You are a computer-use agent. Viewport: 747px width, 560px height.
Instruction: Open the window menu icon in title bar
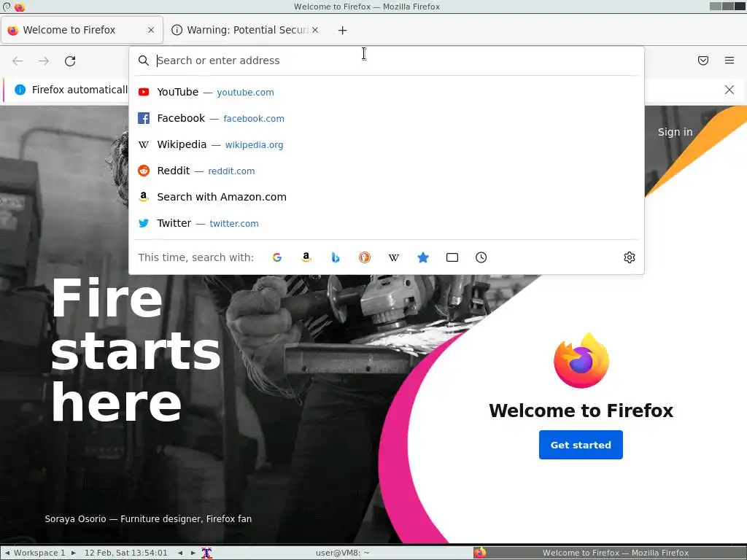pyautogui.click(x=7, y=7)
